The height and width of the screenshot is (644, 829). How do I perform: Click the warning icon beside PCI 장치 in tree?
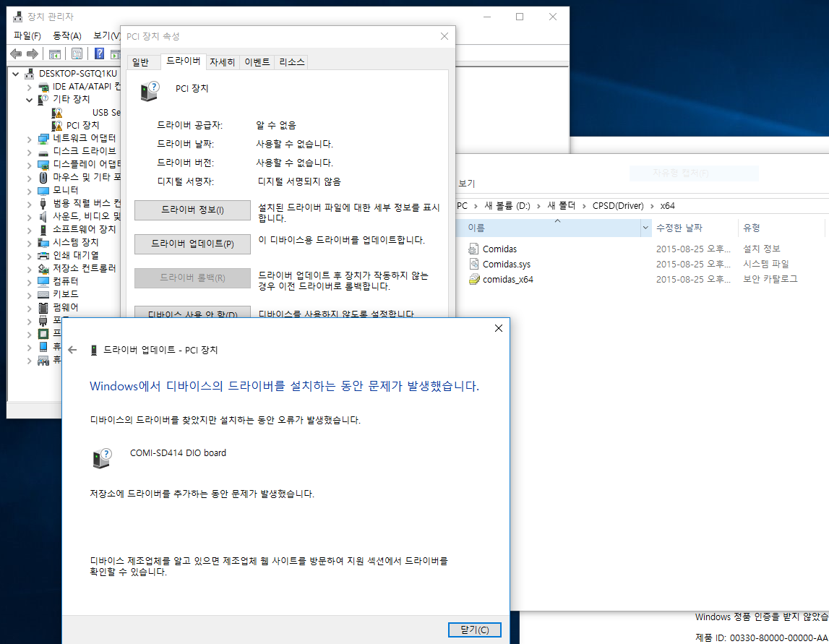click(57, 126)
